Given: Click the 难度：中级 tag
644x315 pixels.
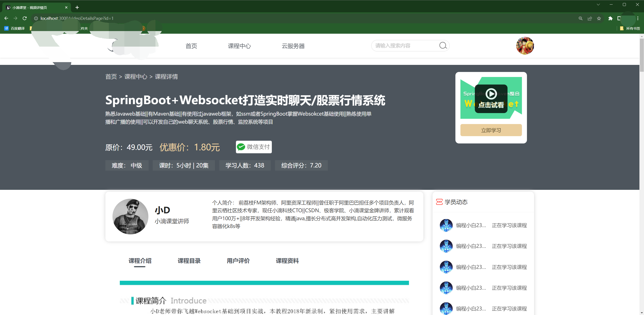Looking at the screenshot, I should coord(127,165).
